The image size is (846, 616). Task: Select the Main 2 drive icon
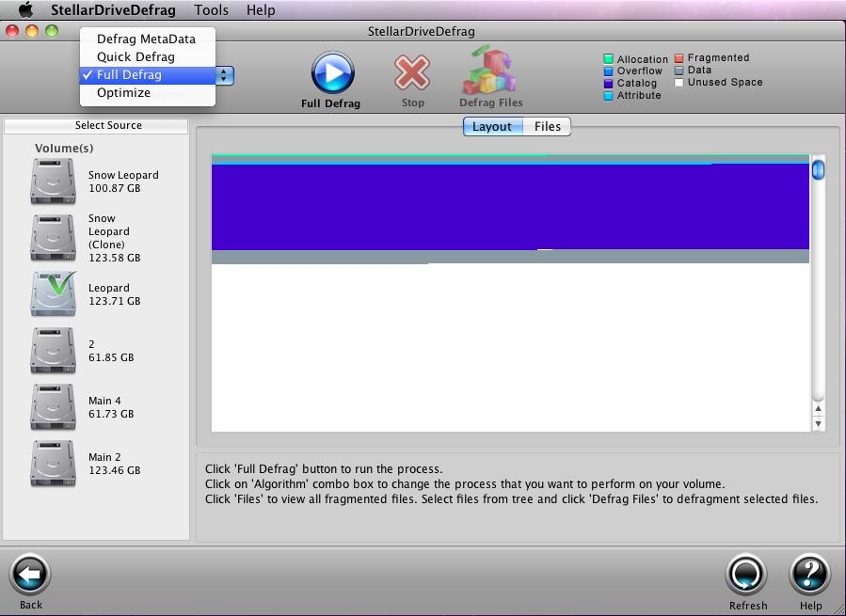(53, 464)
